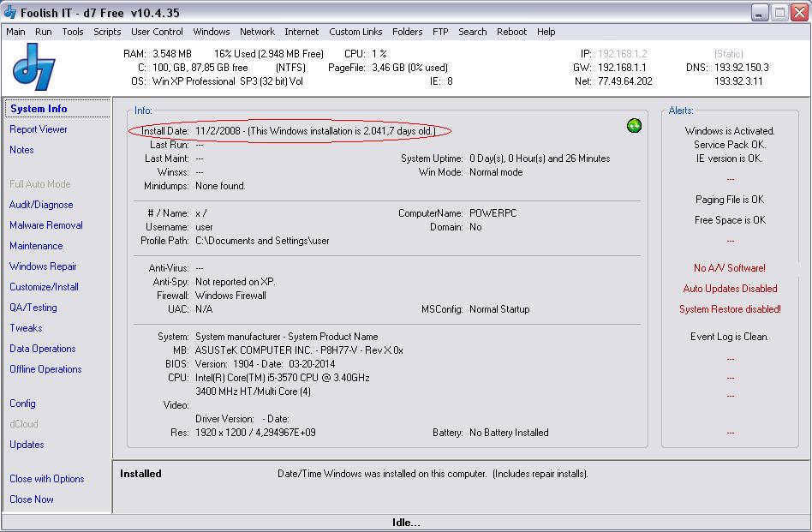Open Windows Repair section
This screenshot has height=532, width=812.
pos(43,266)
